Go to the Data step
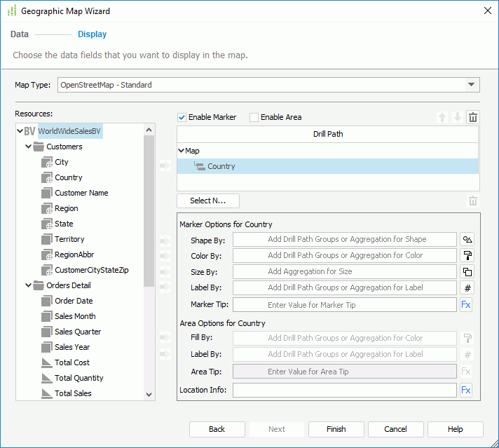This screenshot has height=448, width=499. (20, 34)
